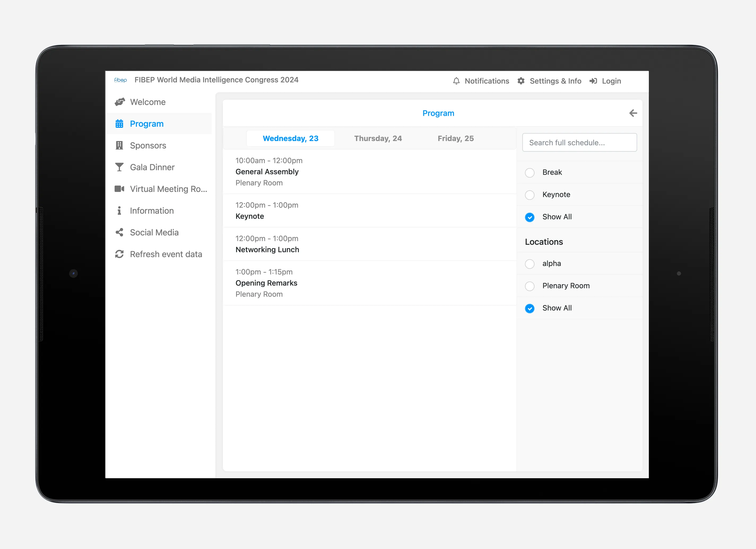The image size is (756, 549).
Task: Click the Notifications bell icon
Action: click(x=457, y=81)
